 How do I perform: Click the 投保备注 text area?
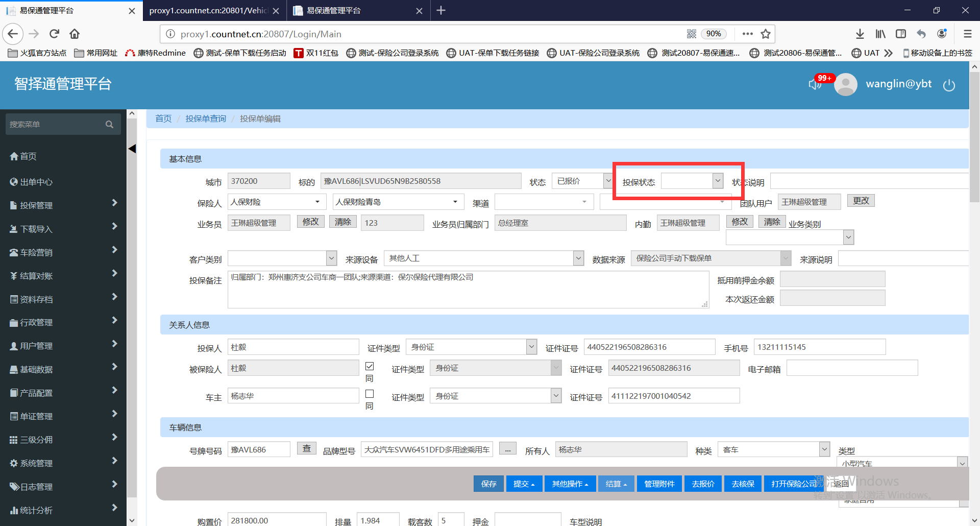click(x=467, y=290)
